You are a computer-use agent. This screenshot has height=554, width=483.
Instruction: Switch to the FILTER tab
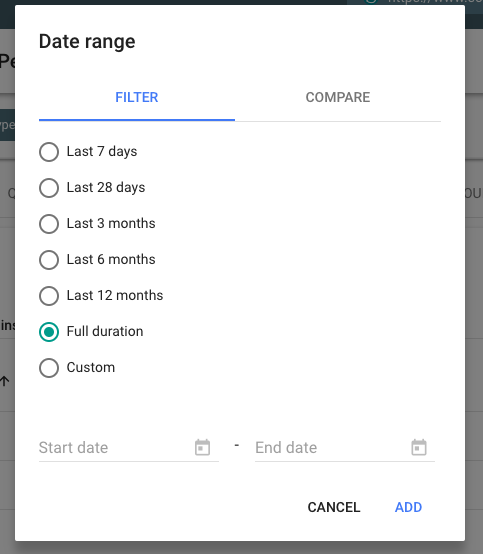pyautogui.click(x=137, y=98)
